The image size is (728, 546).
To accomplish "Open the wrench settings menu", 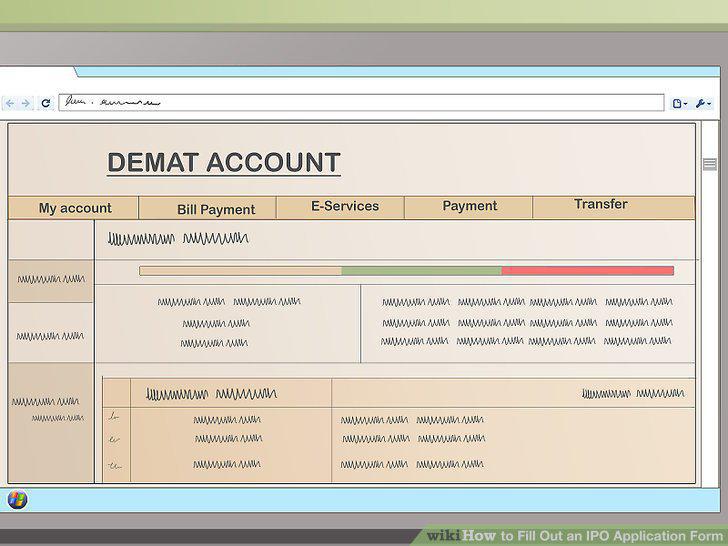I will 703,104.
